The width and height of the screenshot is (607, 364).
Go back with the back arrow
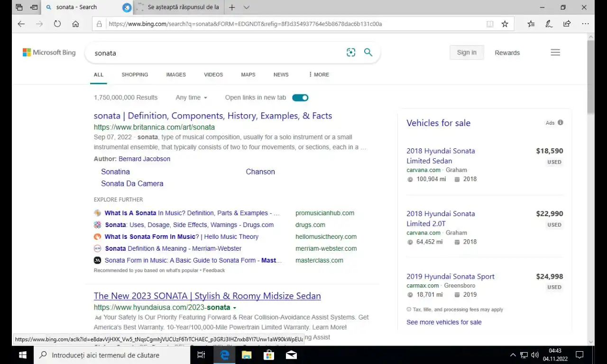[x=21, y=24]
